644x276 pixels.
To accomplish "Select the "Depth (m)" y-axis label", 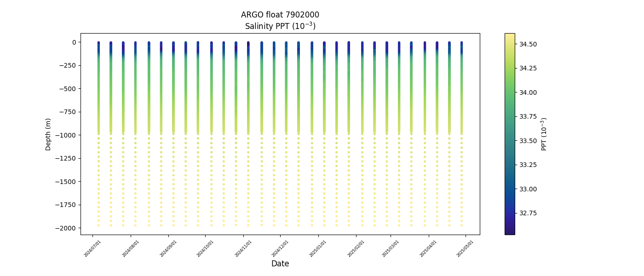I will (x=48, y=134).
